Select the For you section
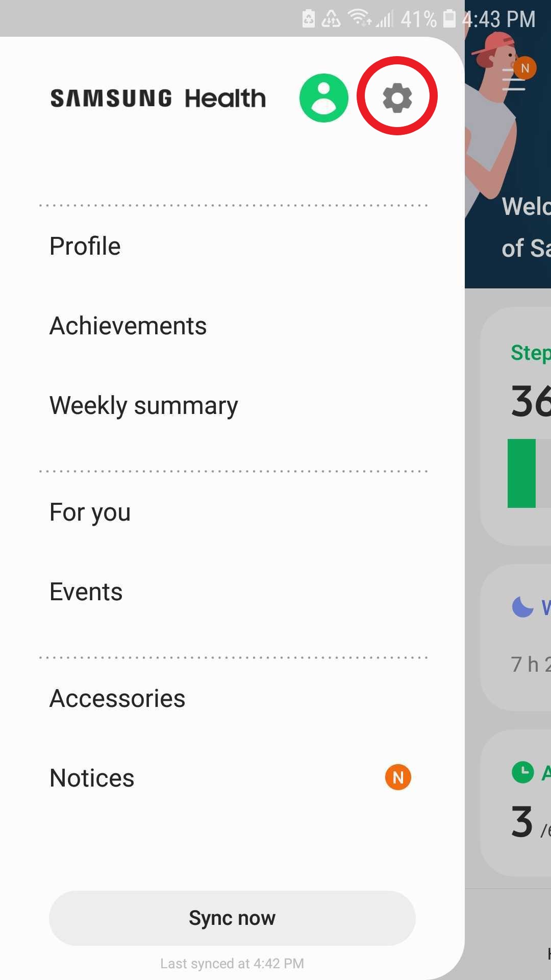Image resolution: width=551 pixels, height=980 pixels. [x=90, y=512]
